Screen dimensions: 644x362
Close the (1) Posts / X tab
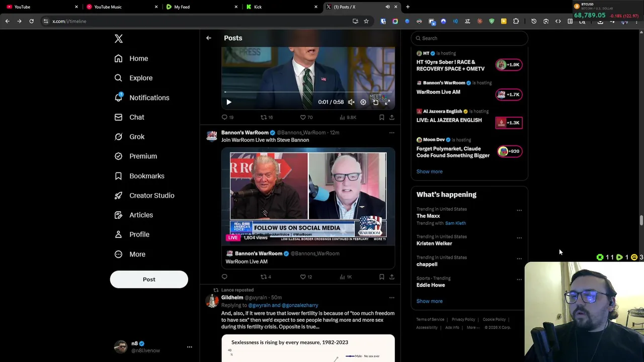pos(395,7)
